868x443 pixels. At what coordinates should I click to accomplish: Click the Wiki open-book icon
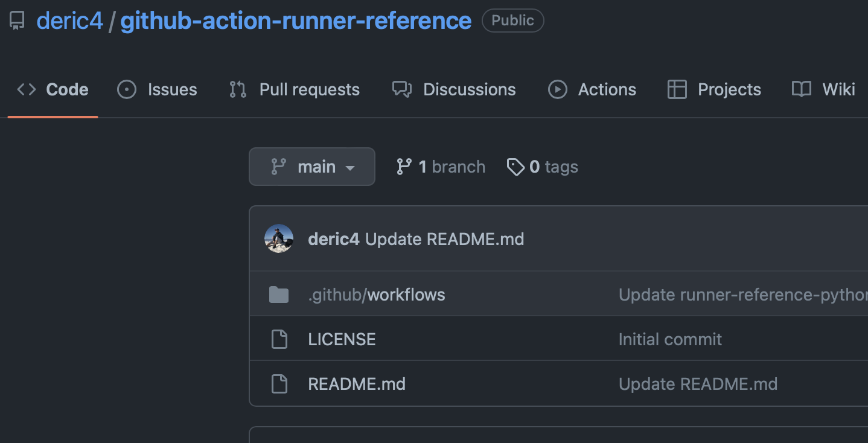click(802, 90)
